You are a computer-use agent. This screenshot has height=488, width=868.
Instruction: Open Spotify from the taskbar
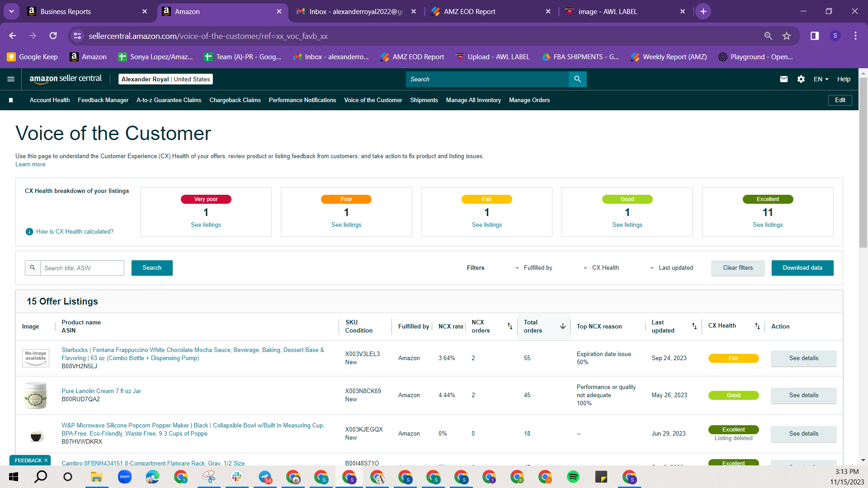pos(573,477)
